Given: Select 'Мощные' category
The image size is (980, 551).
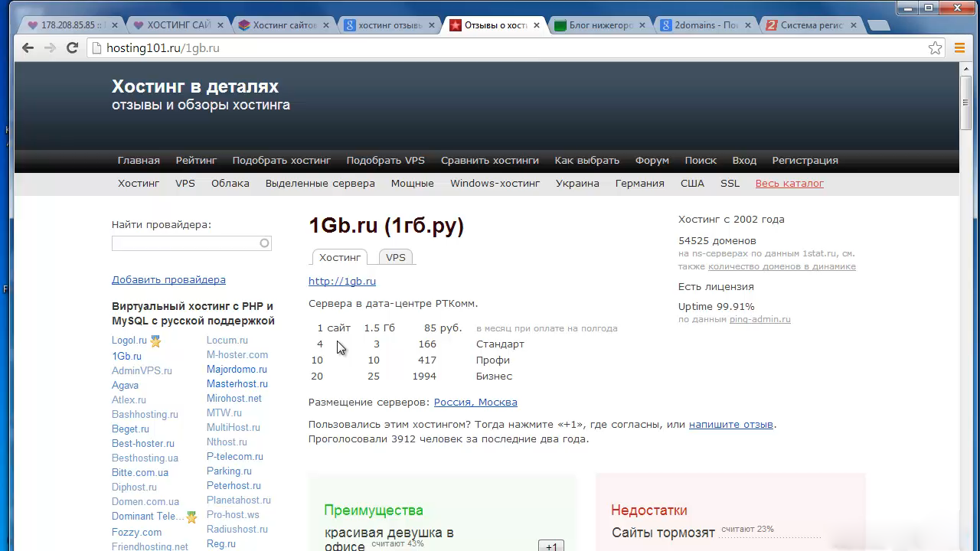Looking at the screenshot, I should click(x=413, y=184).
